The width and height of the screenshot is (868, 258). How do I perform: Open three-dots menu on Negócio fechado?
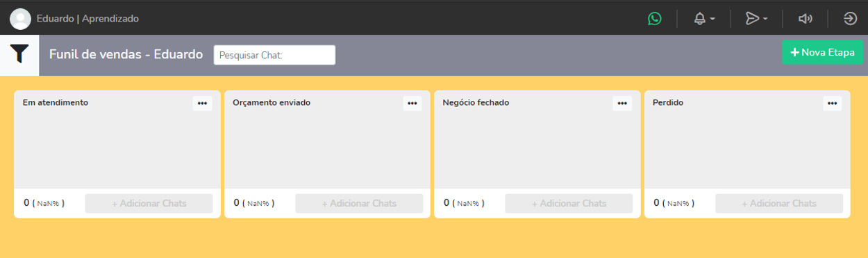(x=622, y=103)
